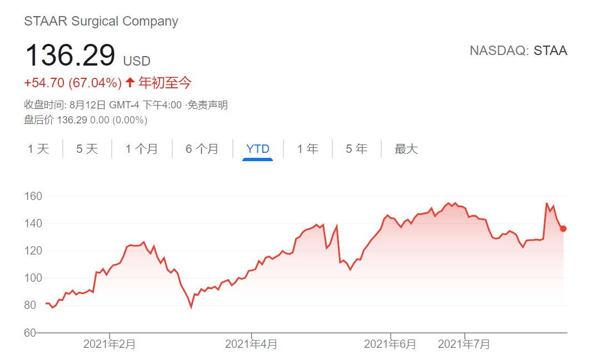Click the STAAR Surgical Company title
Image resolution: width=593 pixels, height=364 pixels.
coord(101,21)
